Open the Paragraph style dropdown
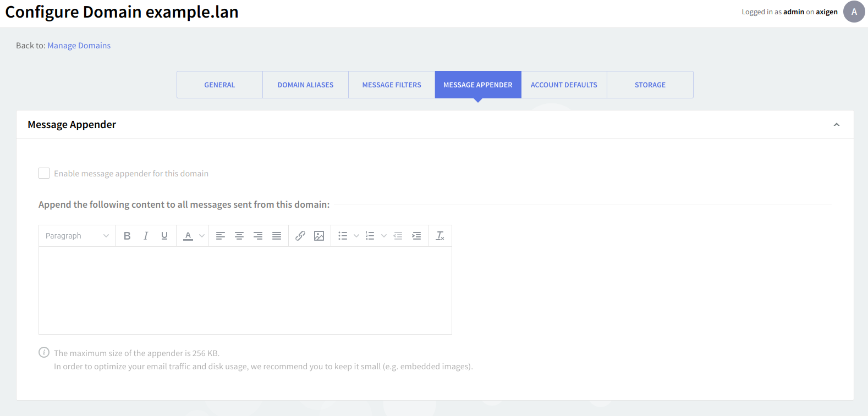 pyautogui.click(x=77, y=236)
